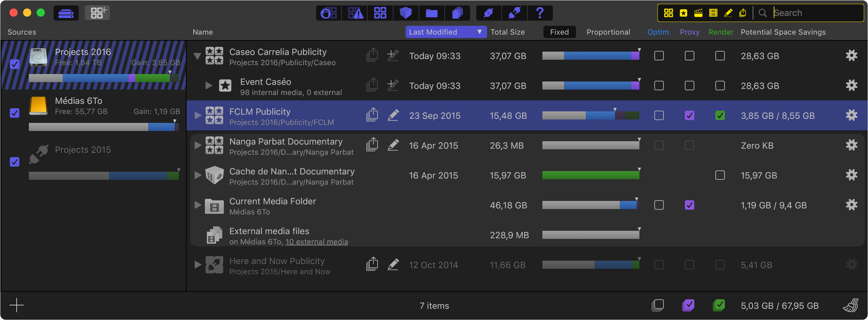Uncheck Proxy checkbox for FCLM Publicity
This screenshot has width=868, height=320.
pos(689,116)
